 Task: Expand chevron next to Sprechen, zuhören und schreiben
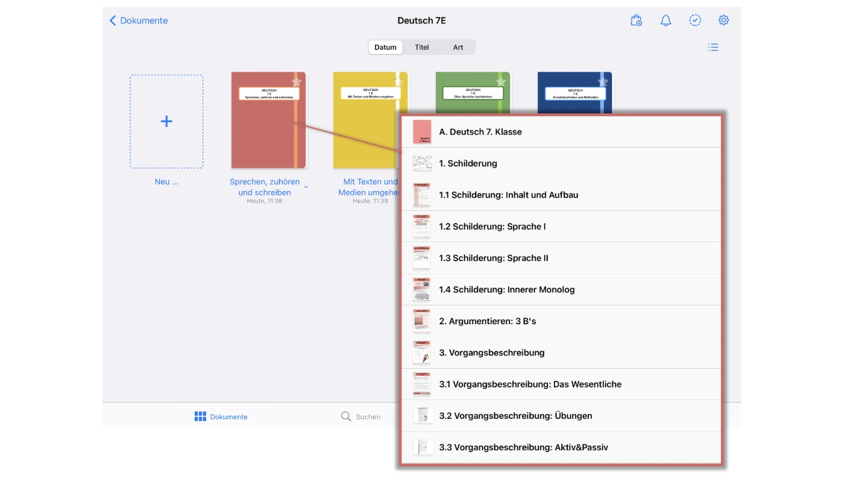306,187
